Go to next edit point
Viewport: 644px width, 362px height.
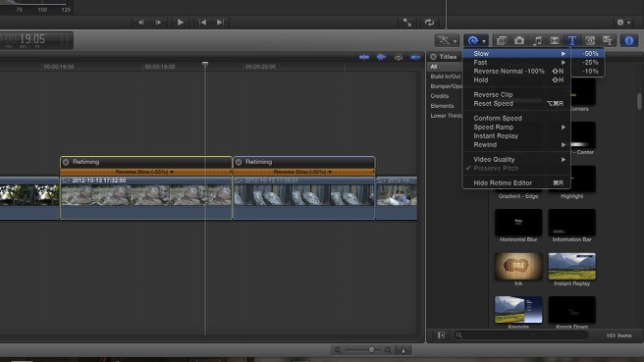(220, 23)
